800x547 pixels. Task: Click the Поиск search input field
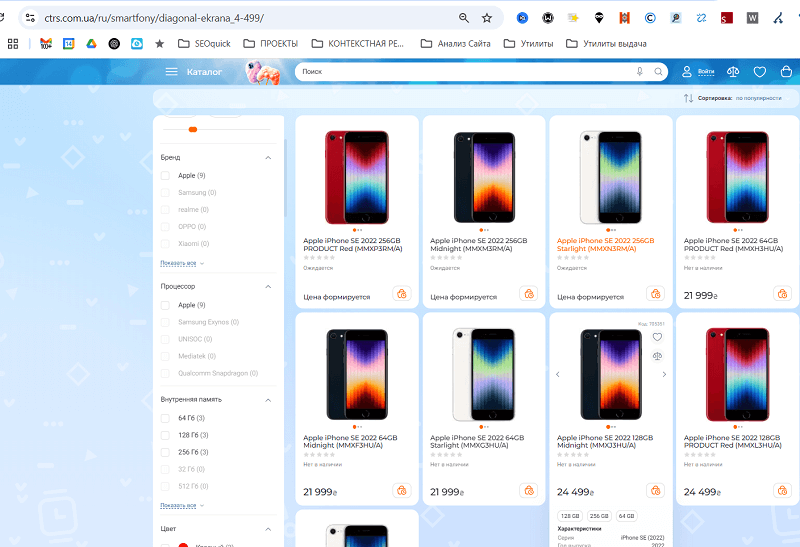[467, 71]
